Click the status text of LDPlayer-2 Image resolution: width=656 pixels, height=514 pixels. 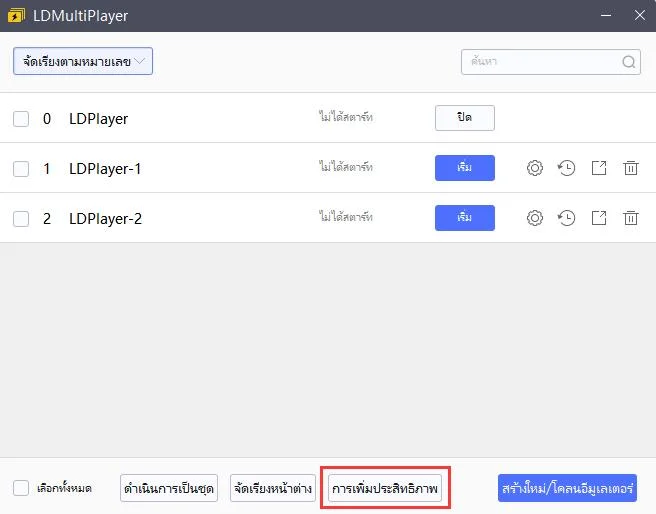click(x=346, y=217)
